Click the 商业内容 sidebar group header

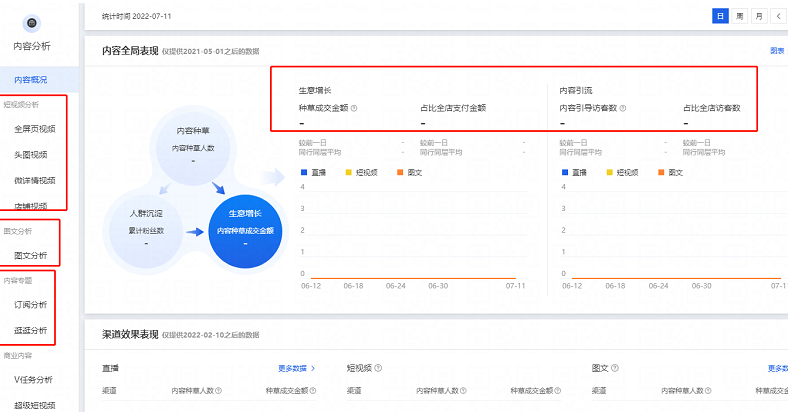point(18,356)
